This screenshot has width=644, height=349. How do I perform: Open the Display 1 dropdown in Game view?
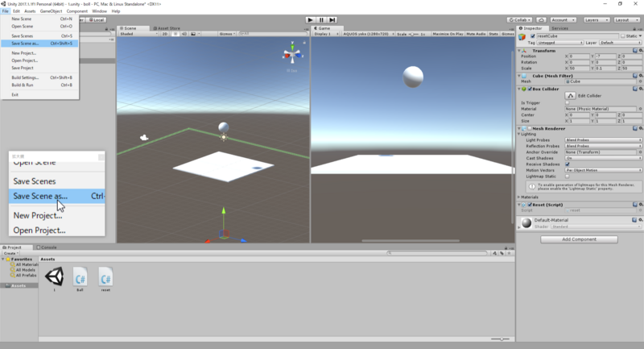(327, 34)
